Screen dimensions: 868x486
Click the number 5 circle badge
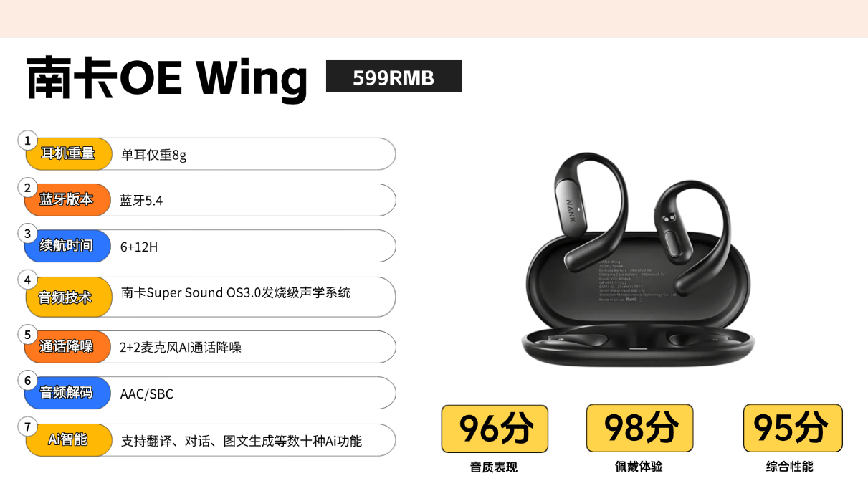(x=27, y=334)
